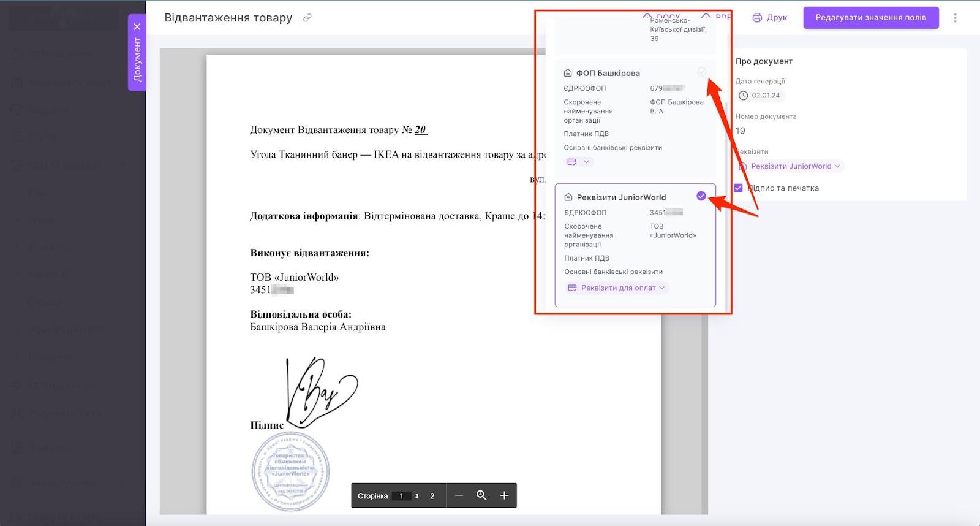Click the ТОВ «JuniorWorld» line in document
The image size is (980, 526).
pyautogui.click(x=295, y=277)
